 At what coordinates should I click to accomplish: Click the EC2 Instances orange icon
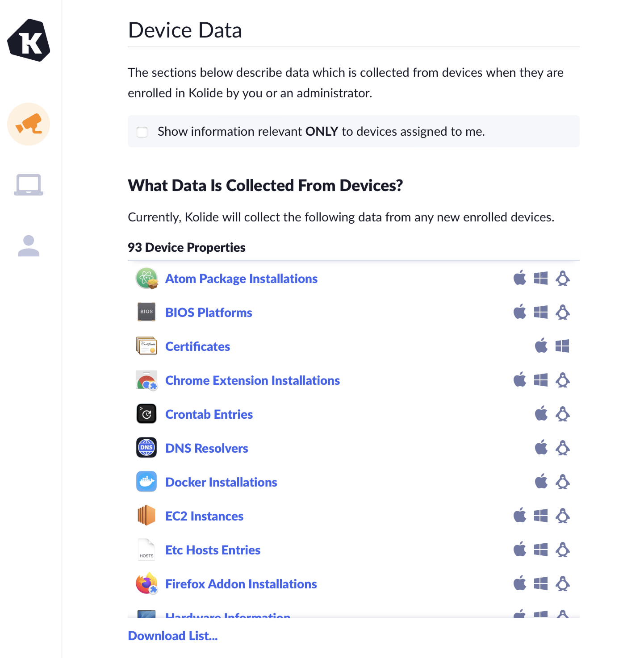click(146, 516)
